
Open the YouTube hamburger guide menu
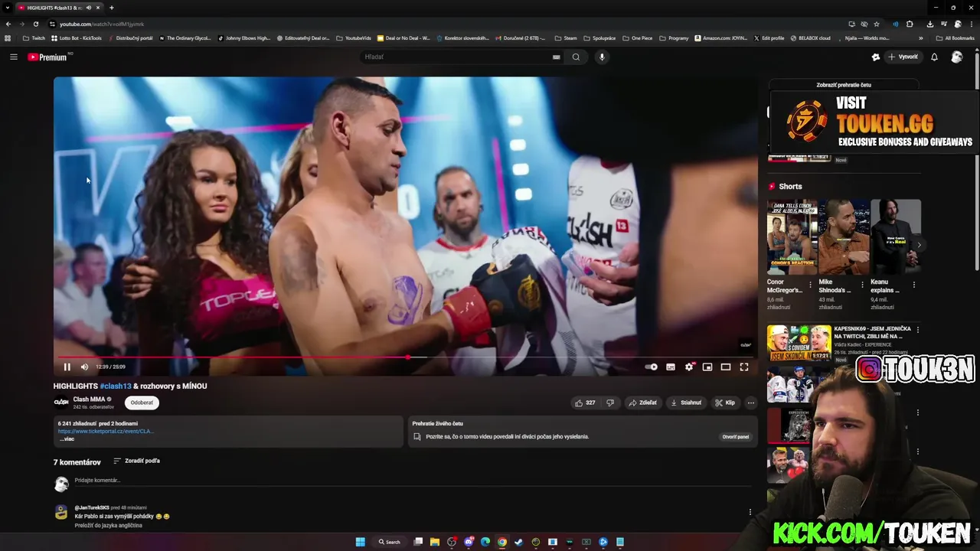14,57
